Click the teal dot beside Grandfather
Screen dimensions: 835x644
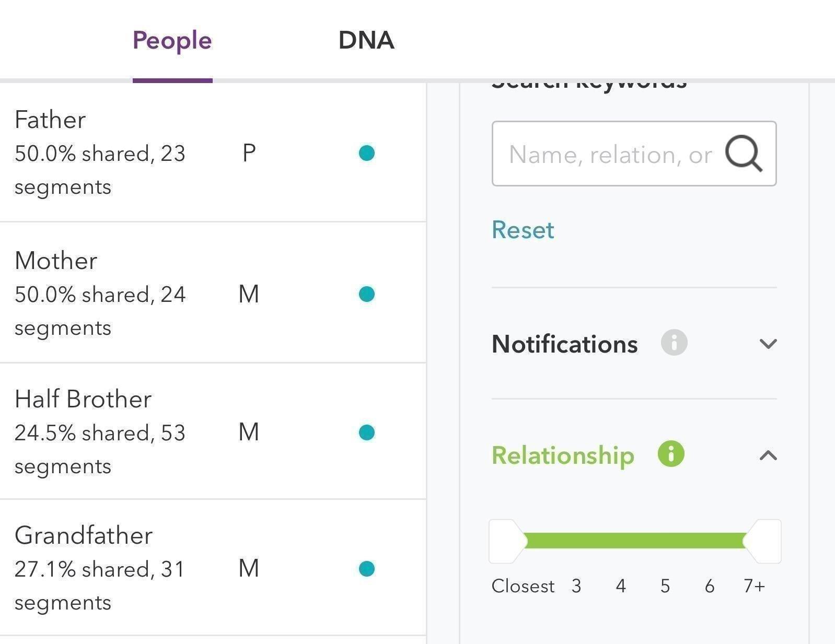click(367, 569)
